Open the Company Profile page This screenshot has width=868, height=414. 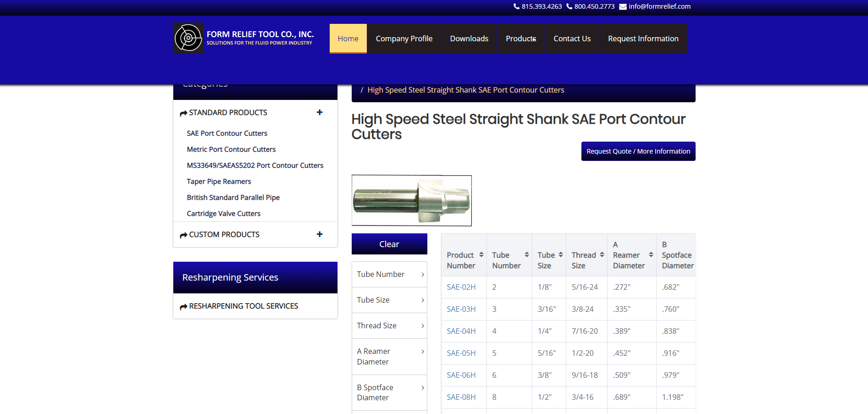[404, 39]
